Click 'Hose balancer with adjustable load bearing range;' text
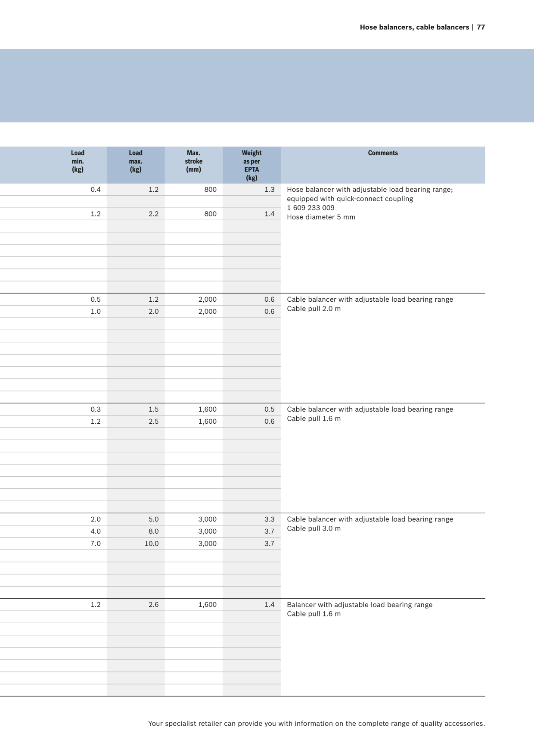Viewport: 534px width, 756px height. (370, 190)
